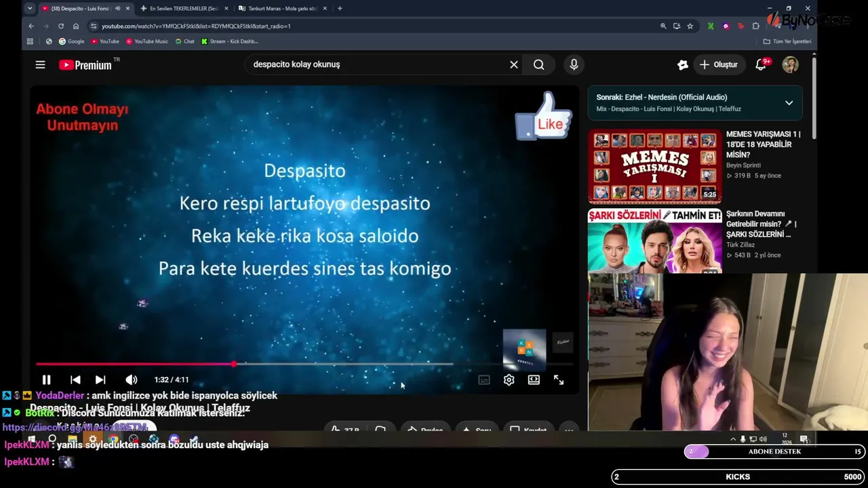Switch the player to theater mode
Image resolution: width=868 pixels, height=488 pixels.
tap(534, 380)
